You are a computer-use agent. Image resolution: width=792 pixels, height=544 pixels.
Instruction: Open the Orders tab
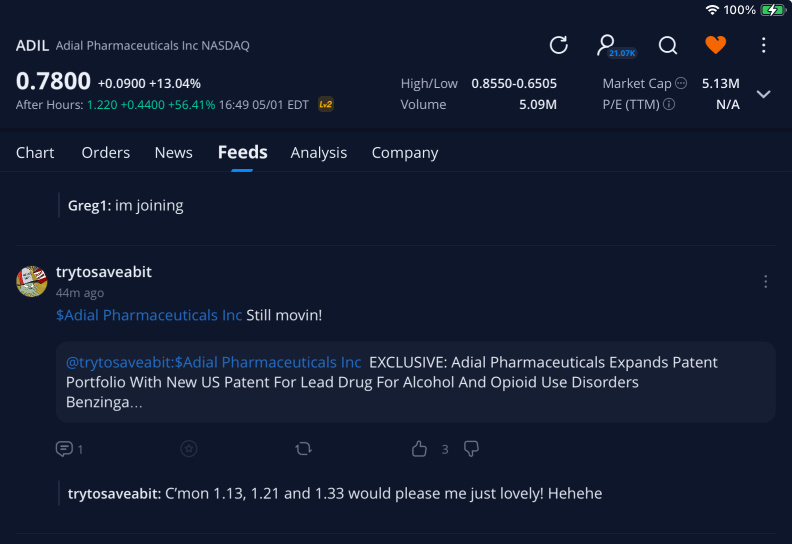tap(106, 153)
